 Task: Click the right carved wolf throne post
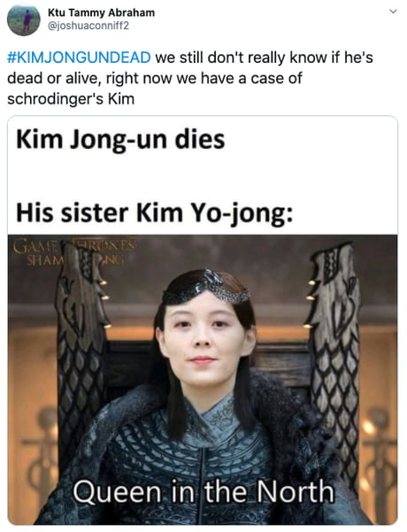pos(334,339)
